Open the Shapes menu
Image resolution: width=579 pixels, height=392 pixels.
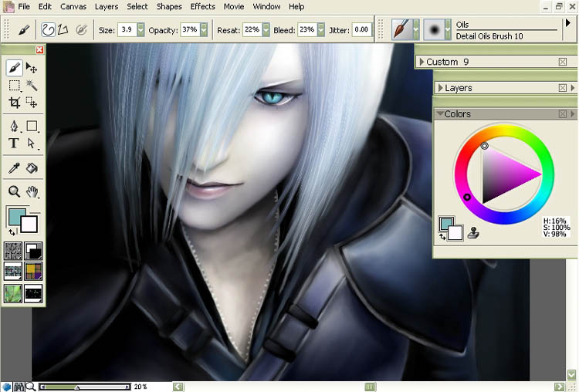169,7
